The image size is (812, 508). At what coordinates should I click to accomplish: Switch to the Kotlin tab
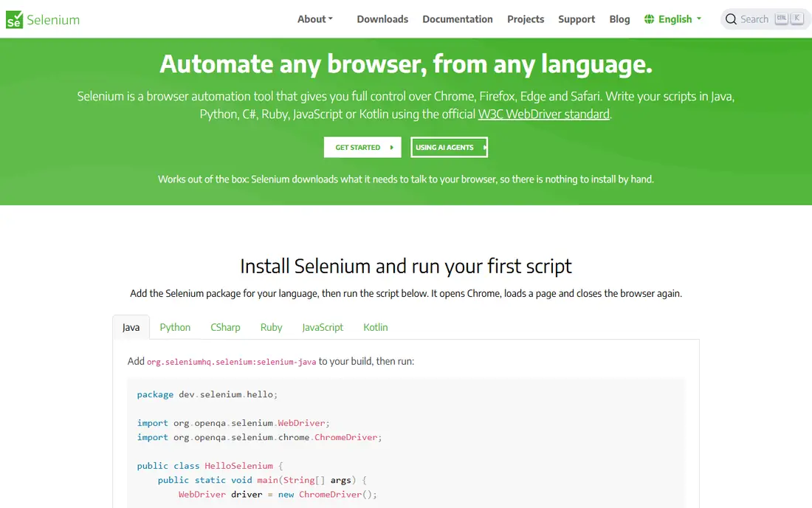[x=376, y=327]
